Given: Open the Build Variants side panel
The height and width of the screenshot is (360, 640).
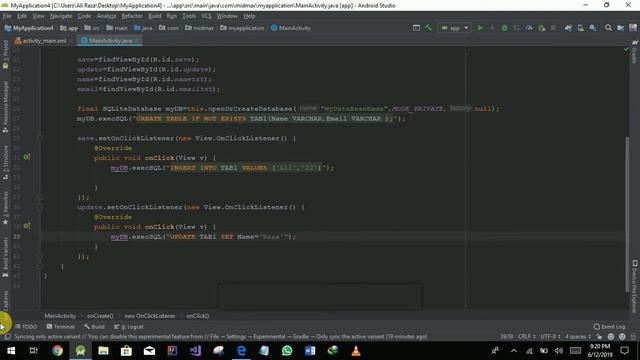Looking at the screenshot, I should [5, 257].
